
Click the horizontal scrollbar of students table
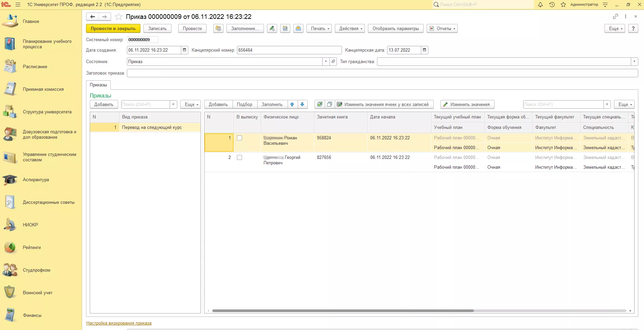343,311
